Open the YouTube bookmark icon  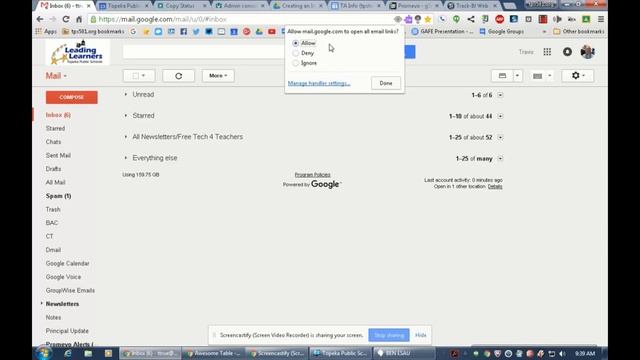pyautogui.click(x=272, y=31)
